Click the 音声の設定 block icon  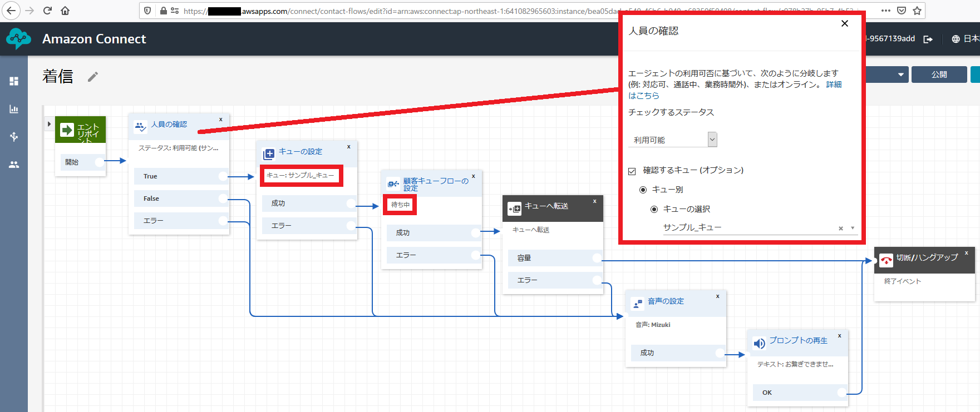click(x=638, y=304)
